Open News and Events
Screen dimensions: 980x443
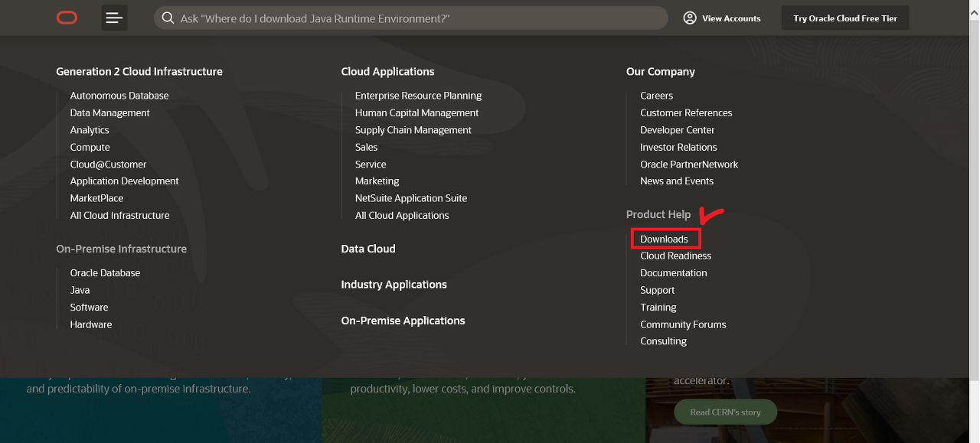(677, 181)
